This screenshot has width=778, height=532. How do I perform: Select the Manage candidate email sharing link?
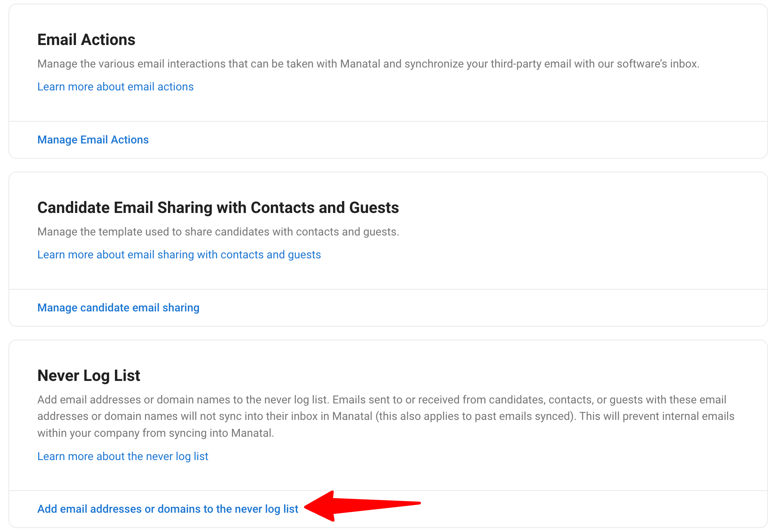coord(118,307)
